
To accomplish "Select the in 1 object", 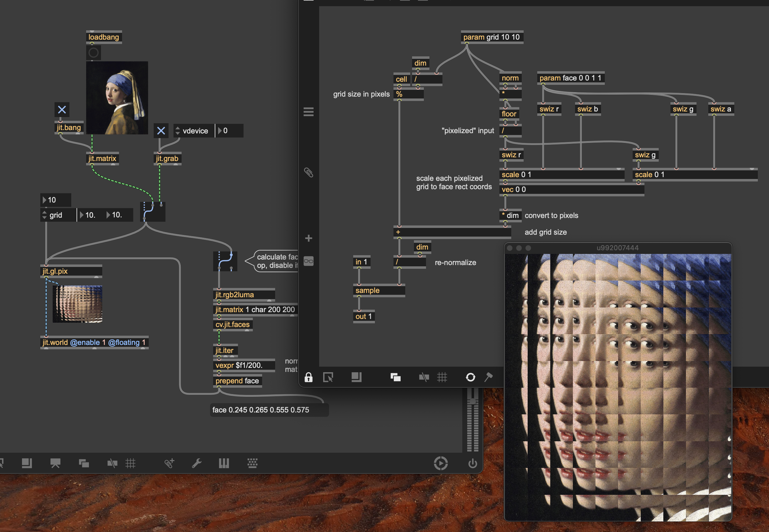I will [362, 262].
